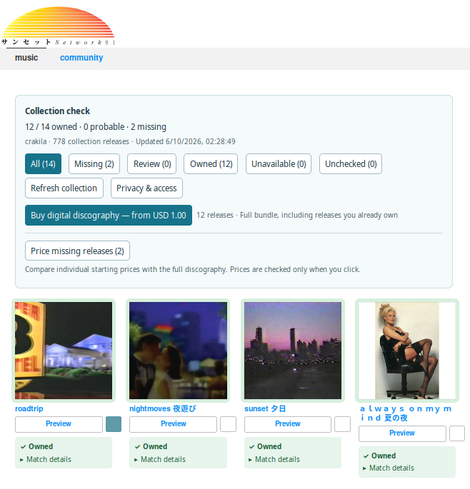The height and width of the screenshot is (489, 470).
Task: Preview the sunset release
Action: [x=288, y=424]
